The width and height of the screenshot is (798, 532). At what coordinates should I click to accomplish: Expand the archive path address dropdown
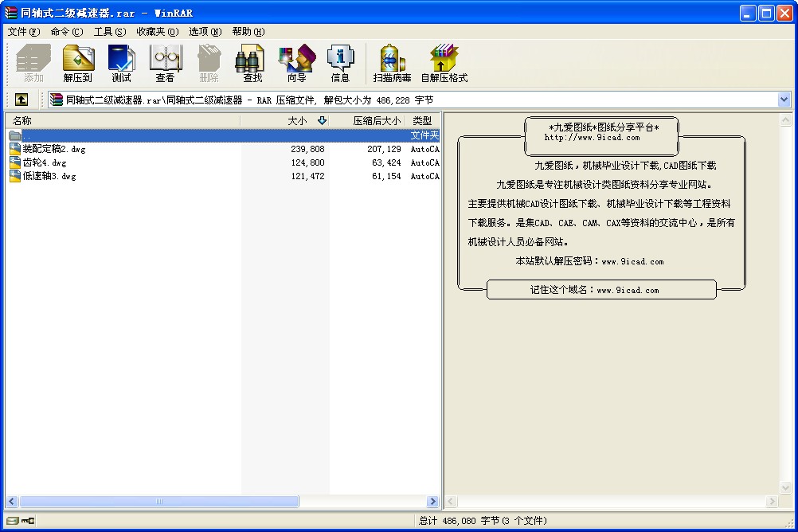(784, 100)
